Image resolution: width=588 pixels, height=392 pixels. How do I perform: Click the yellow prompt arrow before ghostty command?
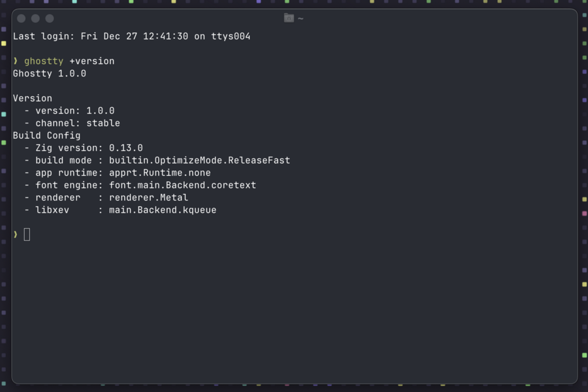point(15,61)
